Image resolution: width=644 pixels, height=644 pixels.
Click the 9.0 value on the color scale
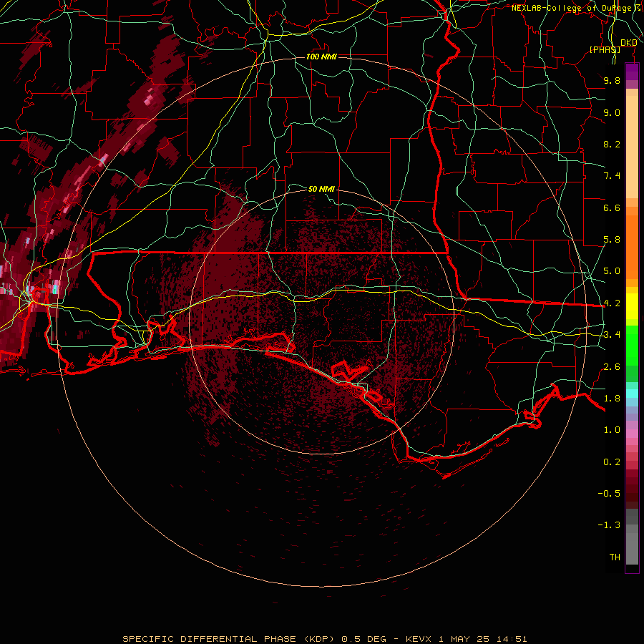(612, 112)
